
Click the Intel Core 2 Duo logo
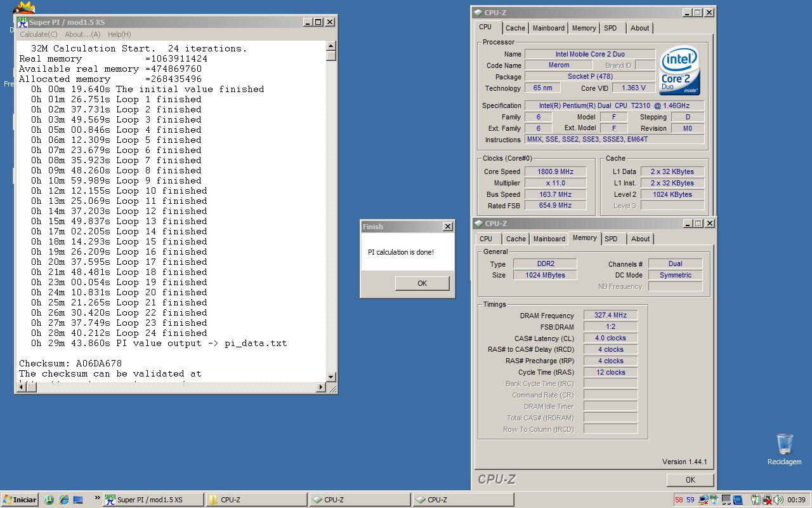[x=679, y=70]
